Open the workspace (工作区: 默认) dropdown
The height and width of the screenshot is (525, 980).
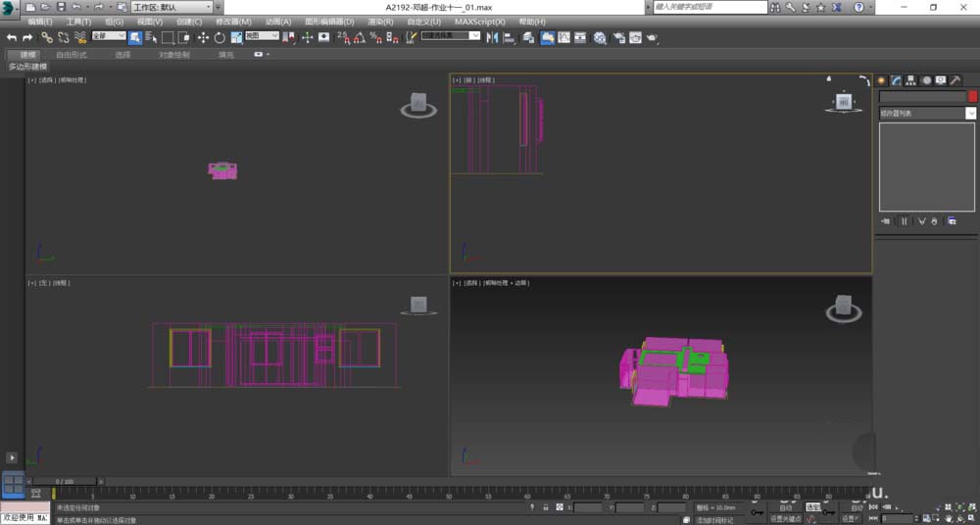(171, 7)
